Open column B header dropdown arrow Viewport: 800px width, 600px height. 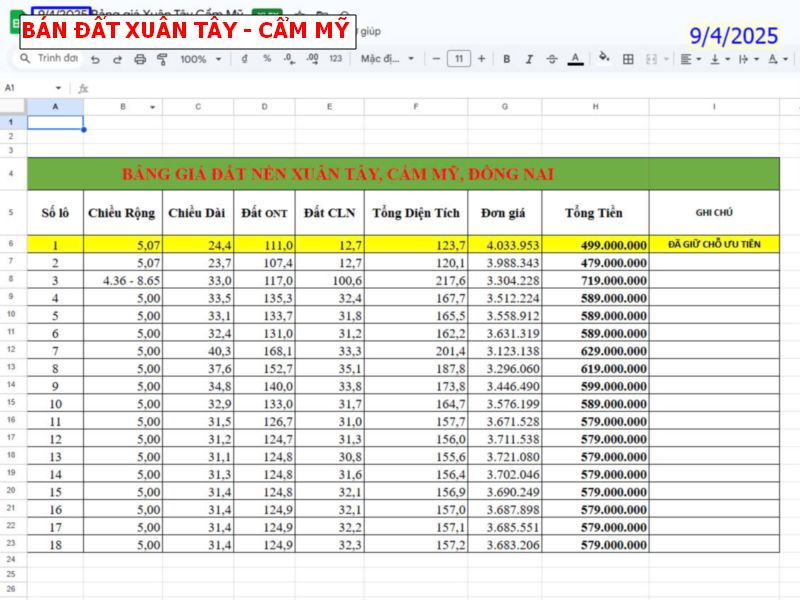tap(152, 107)
